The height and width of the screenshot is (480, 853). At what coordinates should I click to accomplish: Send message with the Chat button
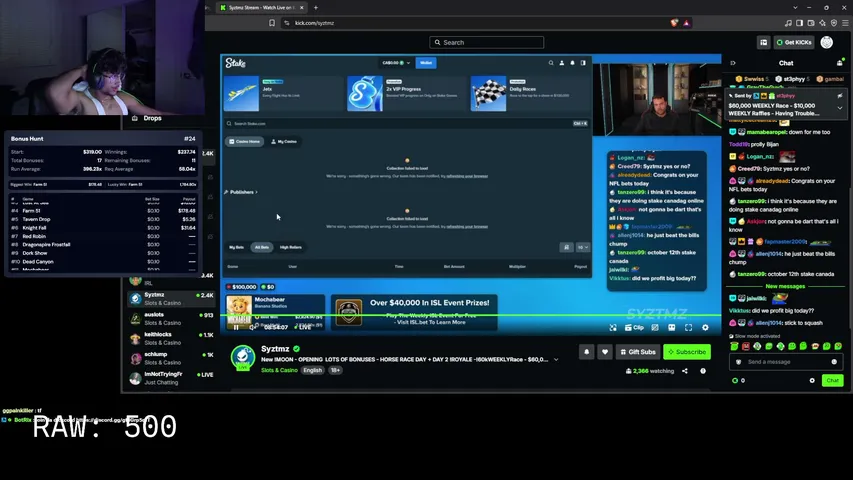click(832, 380)
